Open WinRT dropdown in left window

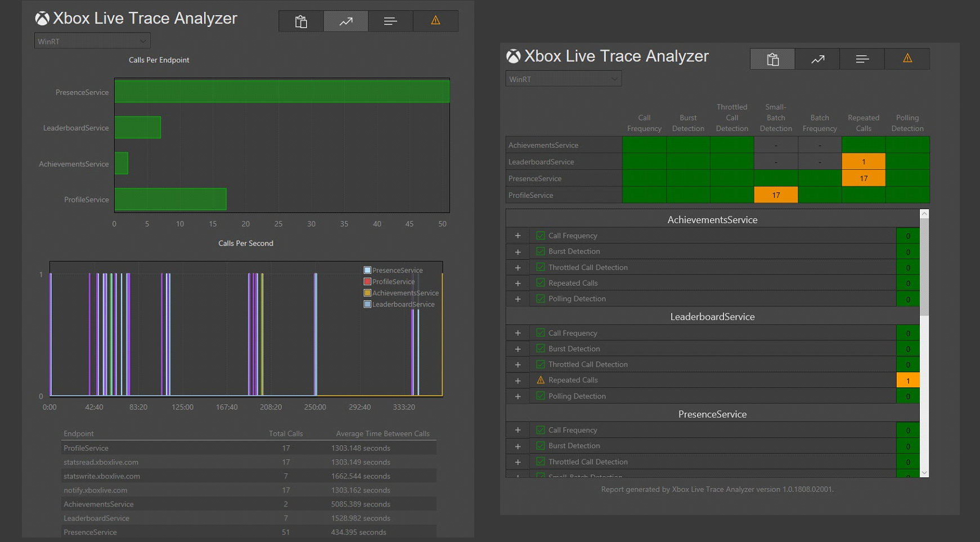click(92, 41)
